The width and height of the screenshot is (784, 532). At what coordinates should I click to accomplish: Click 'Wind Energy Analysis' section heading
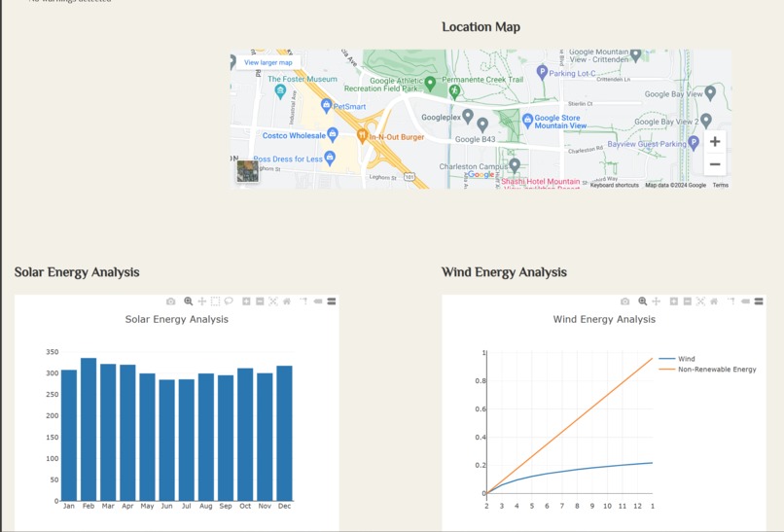(x=504, y=272)
